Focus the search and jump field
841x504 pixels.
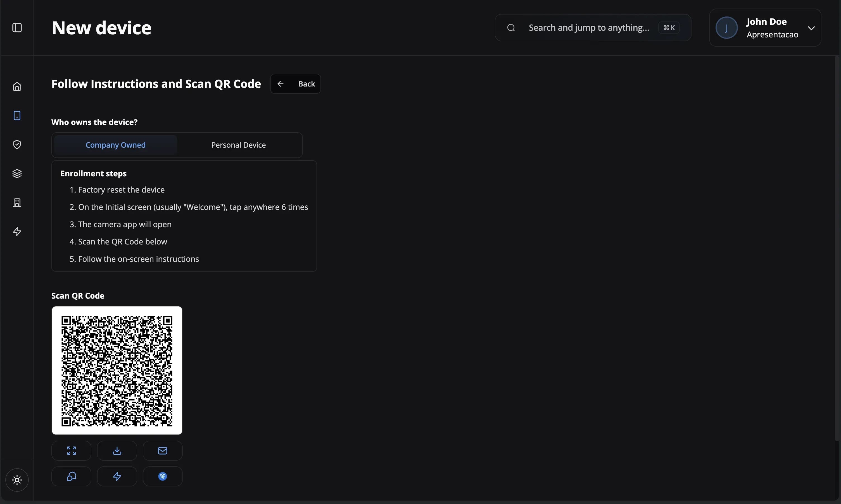pyautogui.click(x=588, y=28)
